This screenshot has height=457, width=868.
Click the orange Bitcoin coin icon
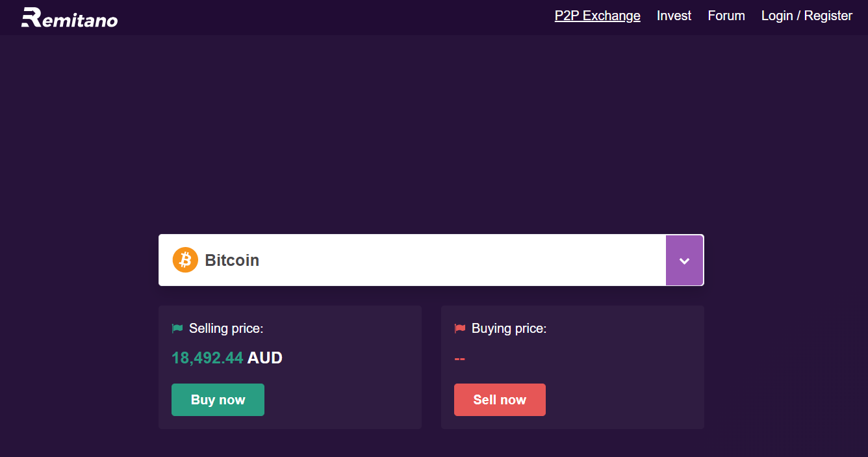pyautogui.click(x=185, y=260)
